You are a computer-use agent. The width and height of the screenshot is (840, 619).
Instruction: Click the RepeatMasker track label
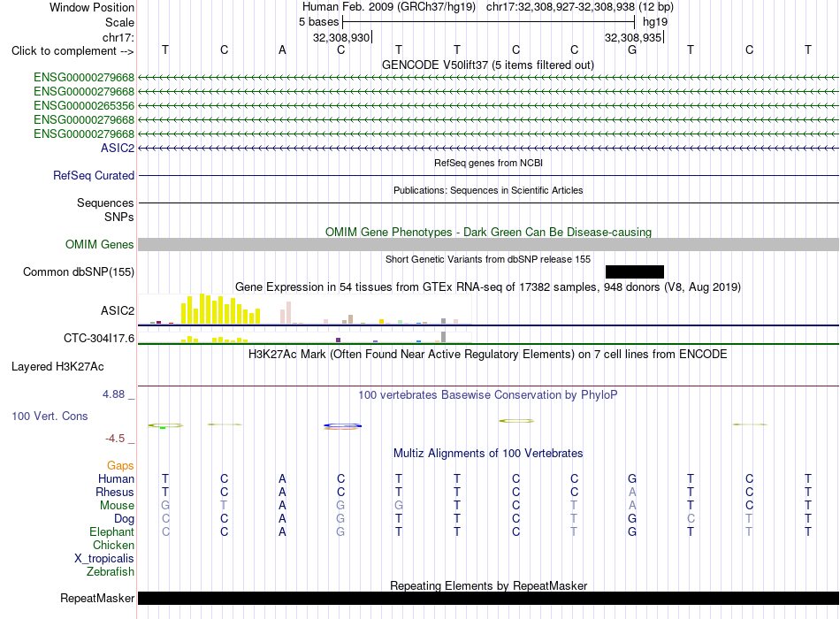[x=97, y=598]
